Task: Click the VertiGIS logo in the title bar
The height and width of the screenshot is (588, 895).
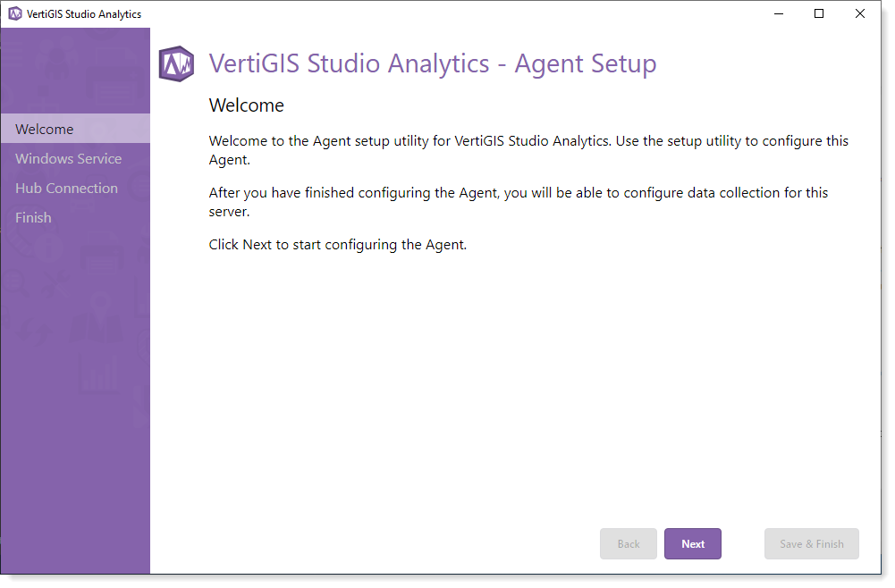Action: (14, 13)
